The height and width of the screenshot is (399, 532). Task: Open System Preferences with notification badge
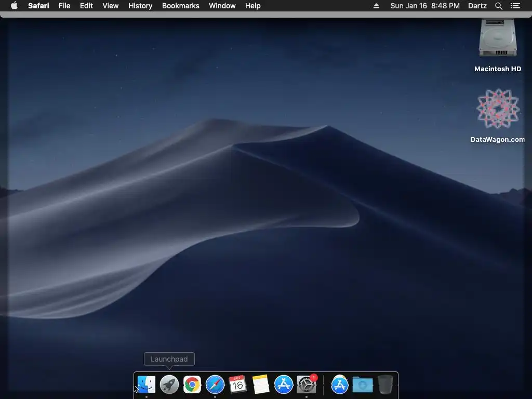[307, 384]
